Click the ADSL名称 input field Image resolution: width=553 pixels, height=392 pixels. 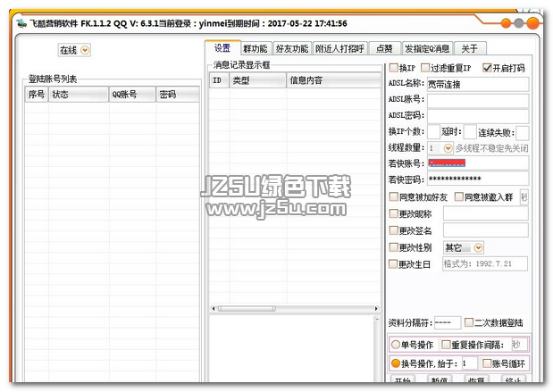(478, 84)
